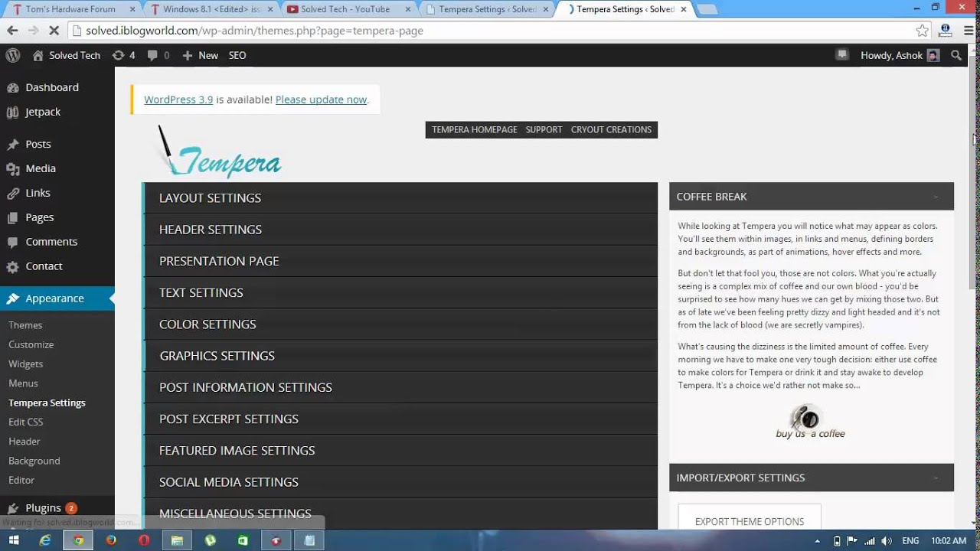
Task: Switch to Tom's Hardware Forum tab
Action: (70, 9)
